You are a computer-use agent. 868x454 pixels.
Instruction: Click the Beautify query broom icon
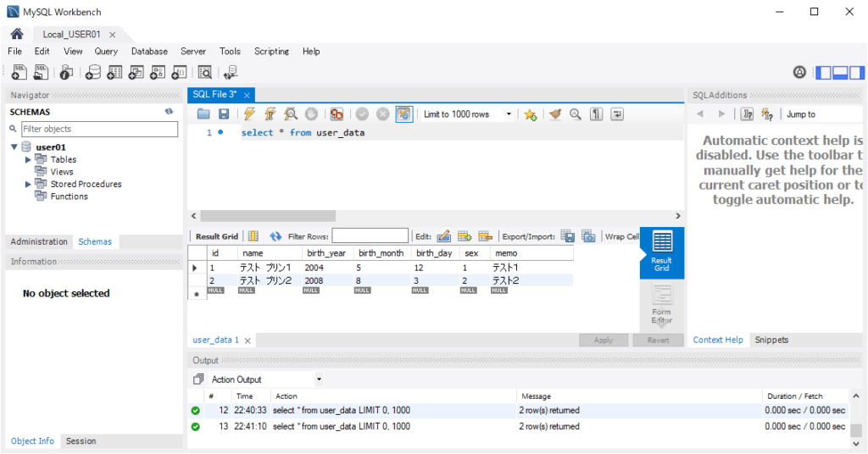click(x=555, y=114)
